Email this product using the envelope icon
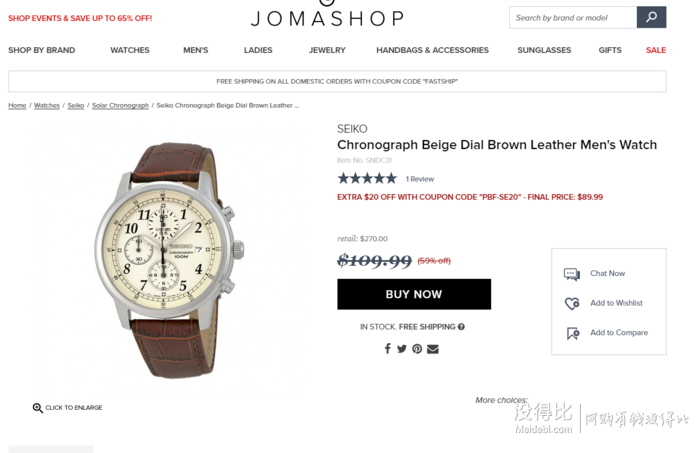700x453 pixels. [x=433, y=349]
